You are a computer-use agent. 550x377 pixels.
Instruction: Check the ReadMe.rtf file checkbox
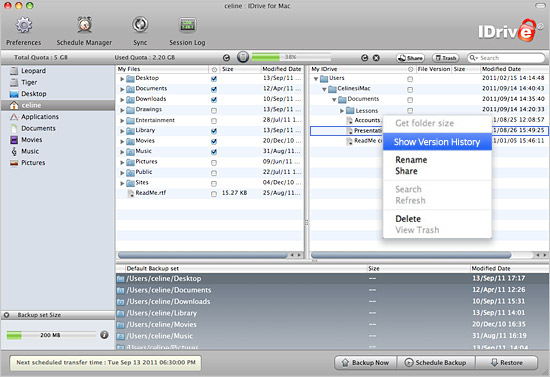point(214,194)
